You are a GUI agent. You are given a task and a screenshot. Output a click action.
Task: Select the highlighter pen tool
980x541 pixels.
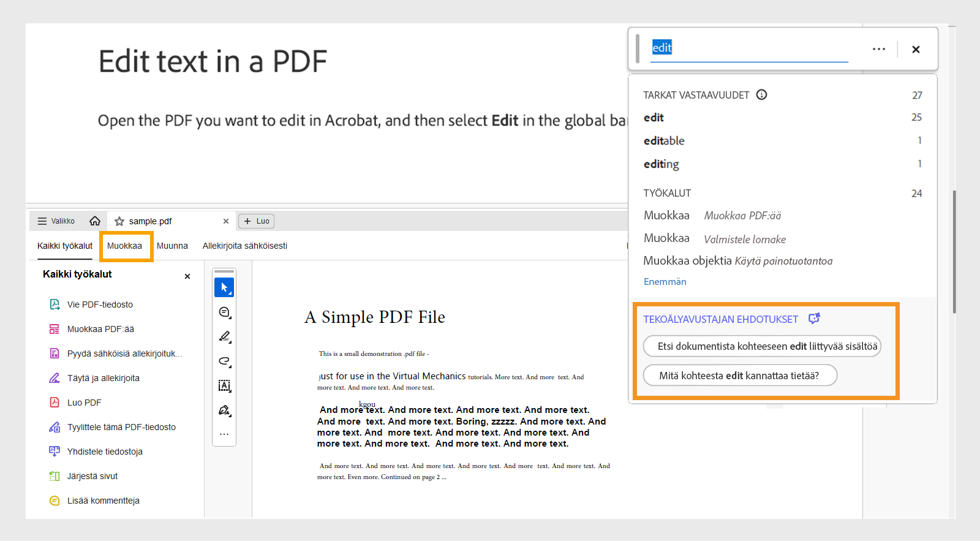[x=224, y=336]
